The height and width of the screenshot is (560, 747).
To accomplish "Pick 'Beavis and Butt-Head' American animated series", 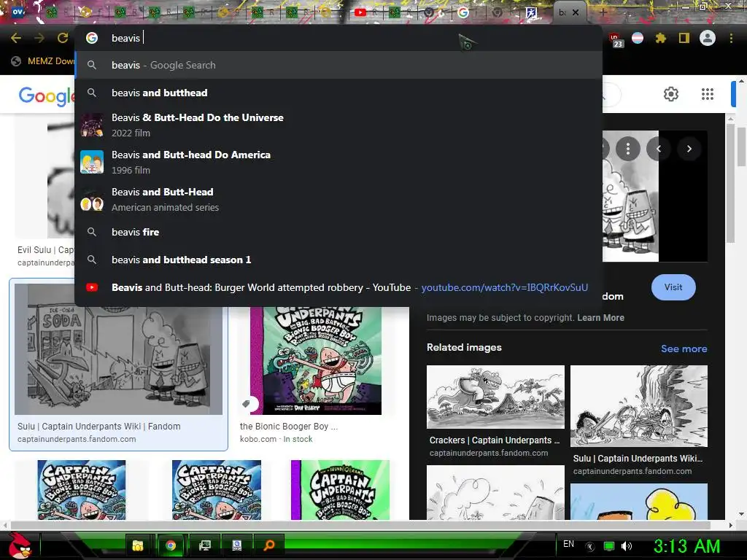I will (338, 199).
